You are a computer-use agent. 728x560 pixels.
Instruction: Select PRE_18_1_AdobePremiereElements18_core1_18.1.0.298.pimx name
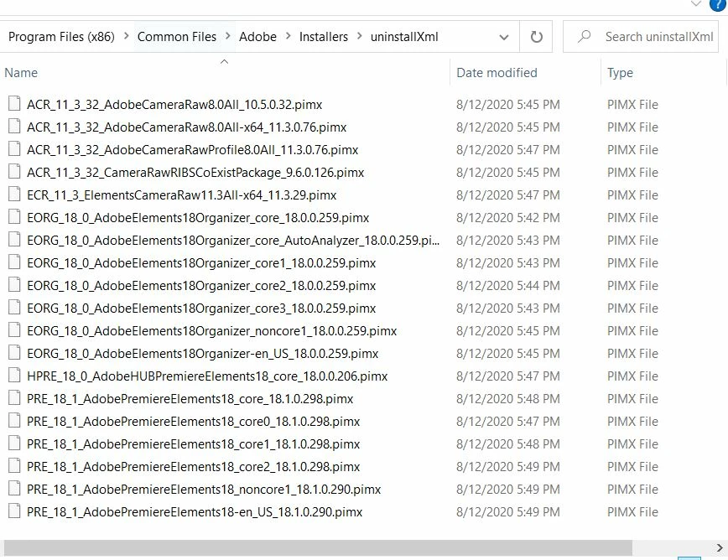click(x=193, y=444)
